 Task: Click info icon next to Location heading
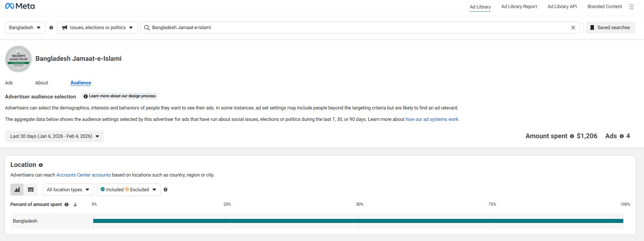41,165
